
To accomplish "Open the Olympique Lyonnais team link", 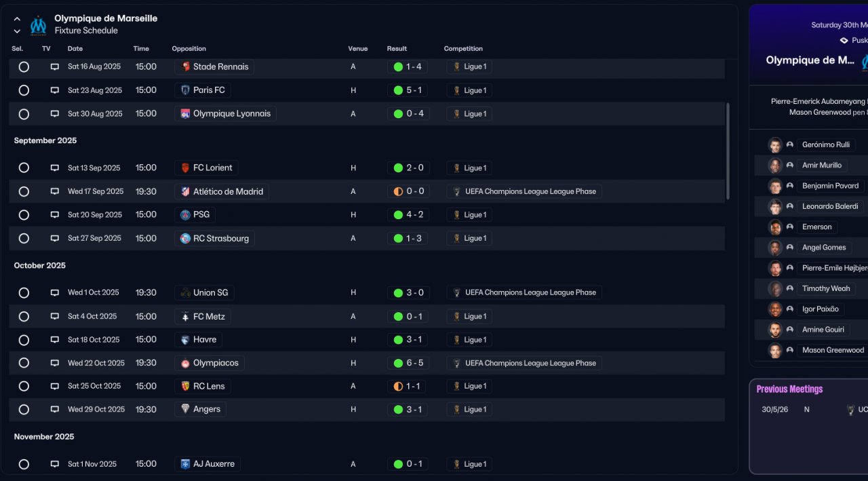I will (231, 114).
